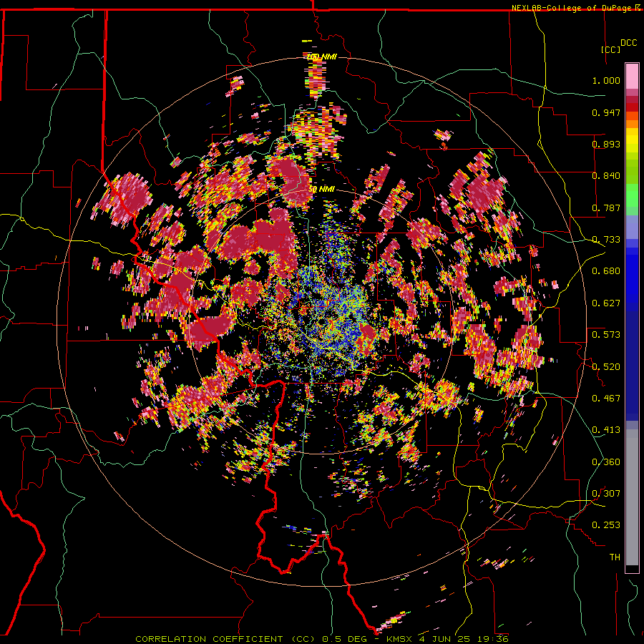Click the Correlation Coefficient KMSX caption
644x644 pixels.
pyautogui.click(x=322, y=639)
